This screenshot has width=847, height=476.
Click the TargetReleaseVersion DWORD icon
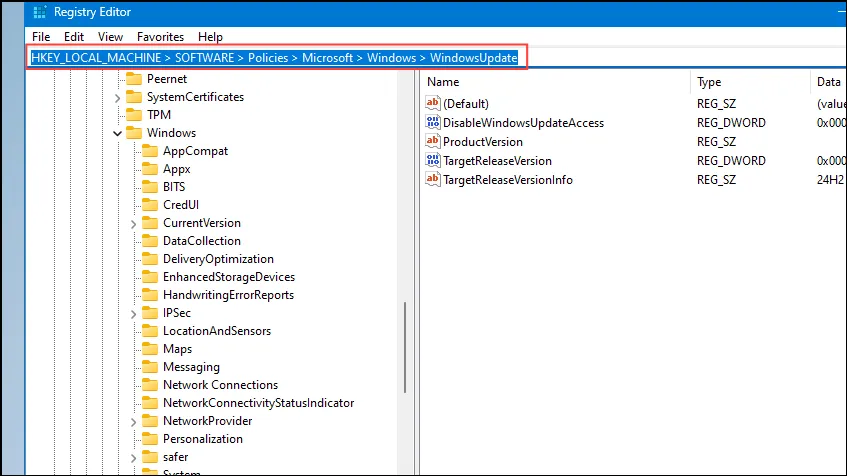click(433, 160)
